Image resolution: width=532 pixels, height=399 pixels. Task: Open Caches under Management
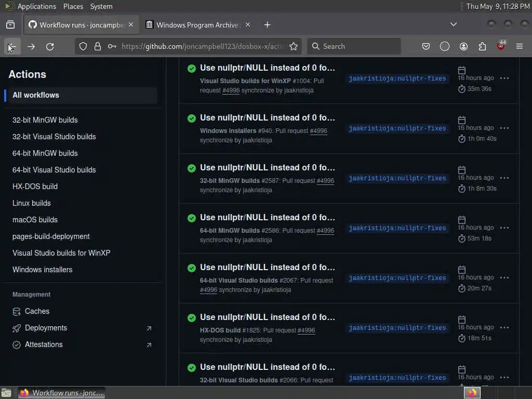coord(37,311)
